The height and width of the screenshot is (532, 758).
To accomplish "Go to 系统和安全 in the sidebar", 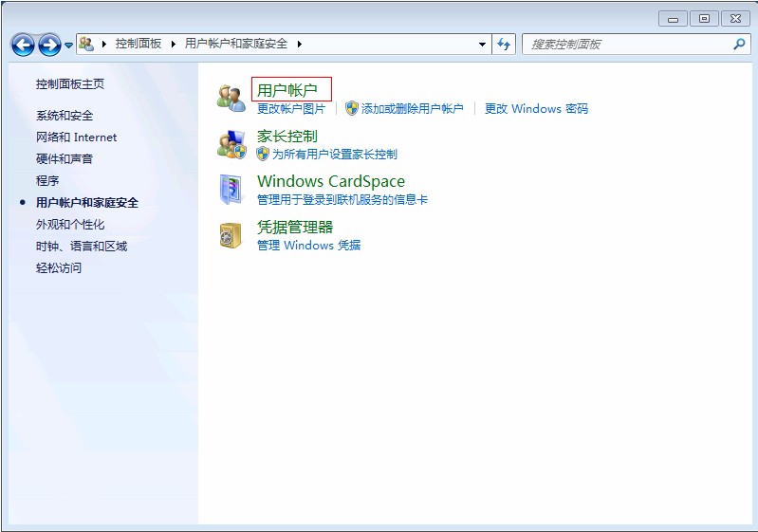I will pos(65,116).
